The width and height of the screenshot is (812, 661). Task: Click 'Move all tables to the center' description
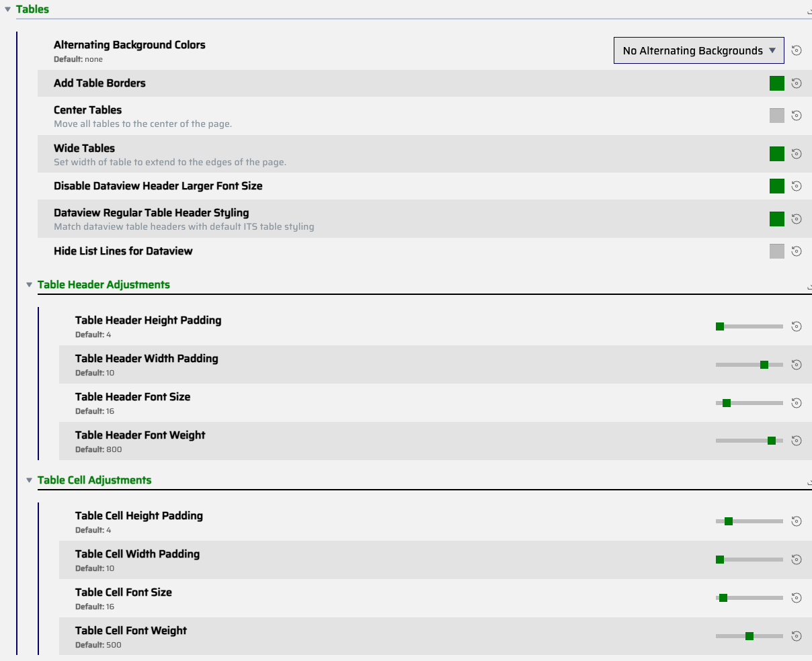[143, 124]
